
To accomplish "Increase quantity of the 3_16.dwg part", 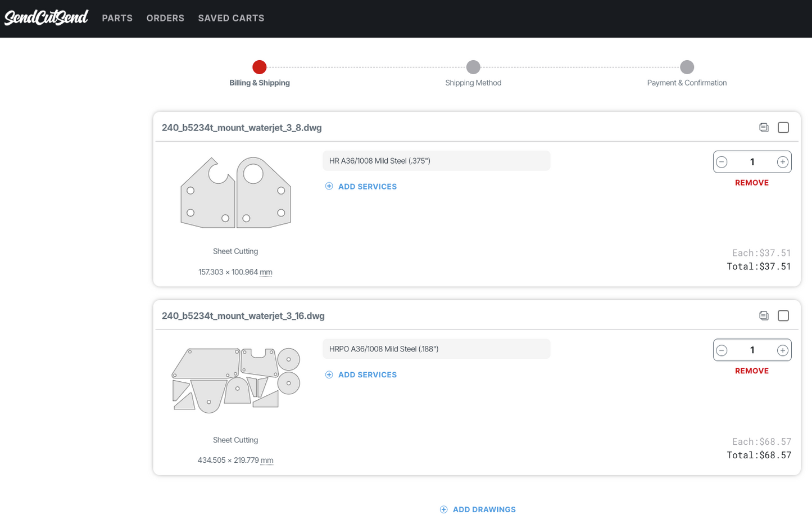I will click(782, 351).
